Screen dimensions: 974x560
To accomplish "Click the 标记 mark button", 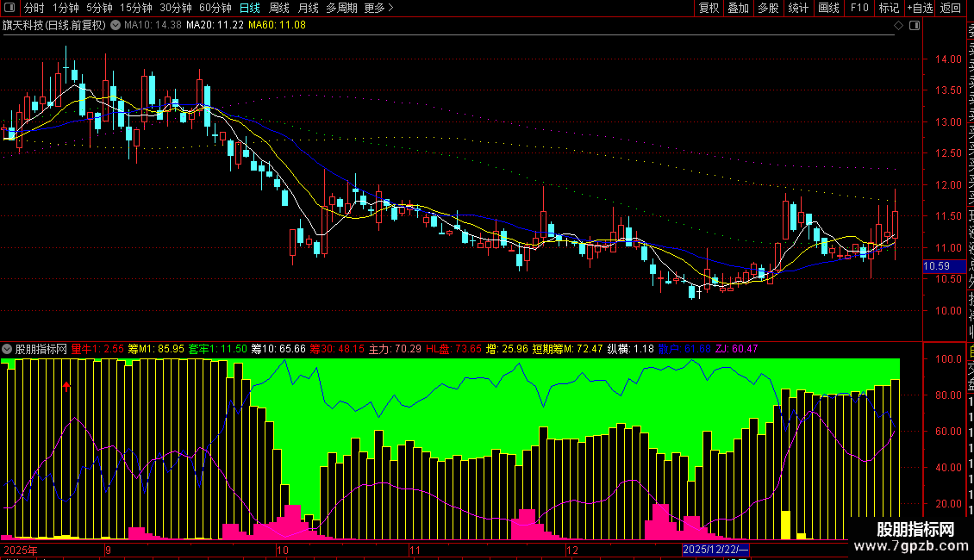I will (x=889, y=8).
